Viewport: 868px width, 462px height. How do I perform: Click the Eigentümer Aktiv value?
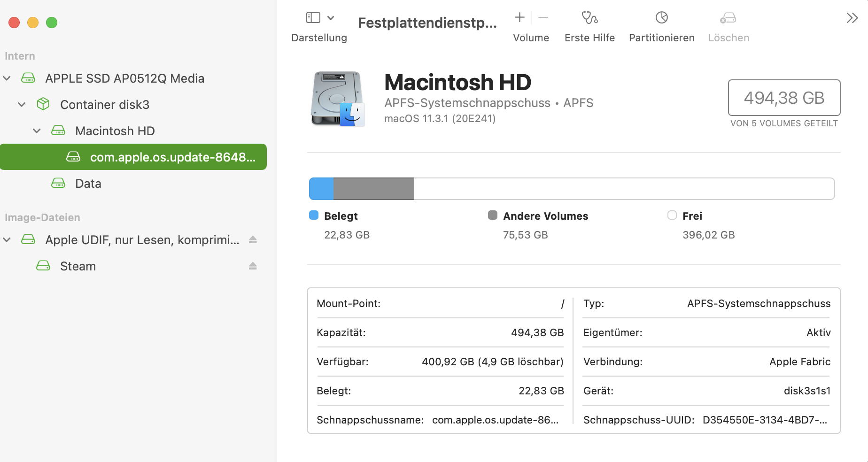click(x=819, y=333)
